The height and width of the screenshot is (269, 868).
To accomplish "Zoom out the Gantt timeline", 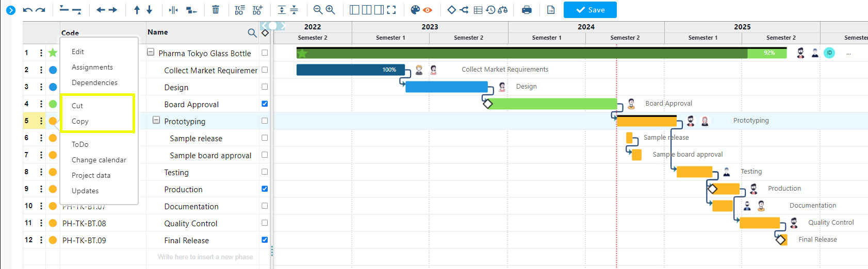I will [318, 10].
